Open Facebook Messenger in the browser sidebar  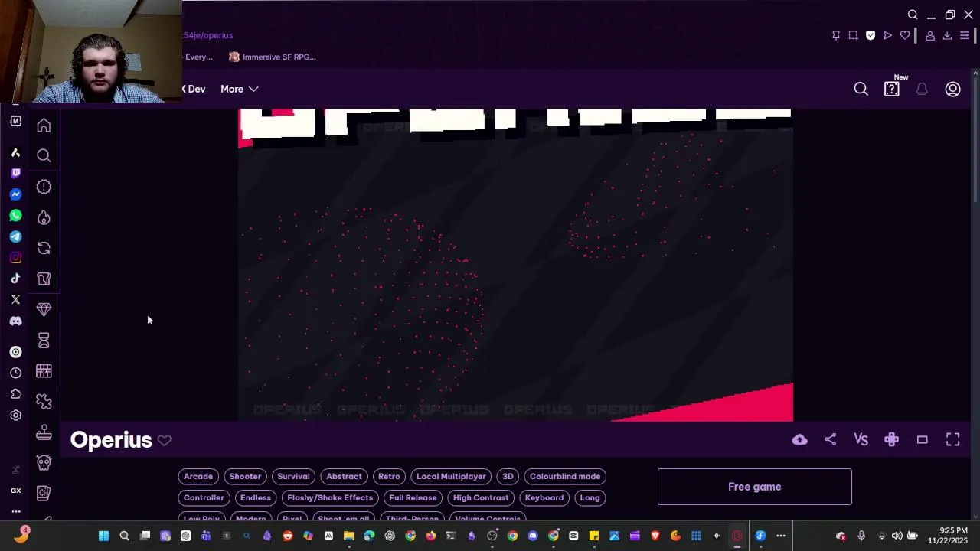click(x=15, y=194)
